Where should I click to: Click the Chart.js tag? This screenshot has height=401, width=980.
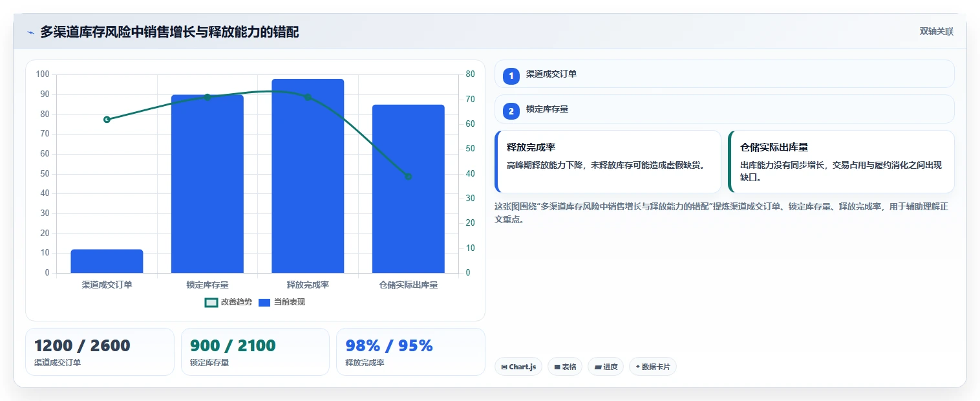click(518, 367)
